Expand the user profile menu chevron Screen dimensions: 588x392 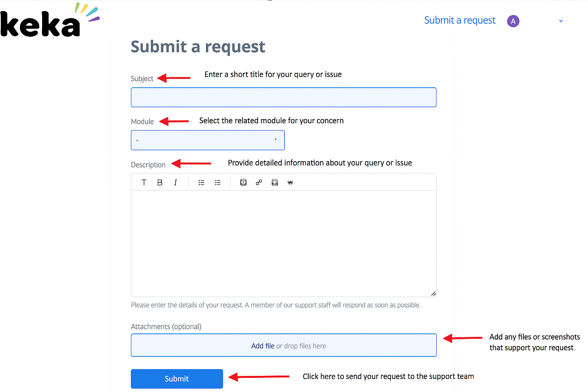pos(561,21)
